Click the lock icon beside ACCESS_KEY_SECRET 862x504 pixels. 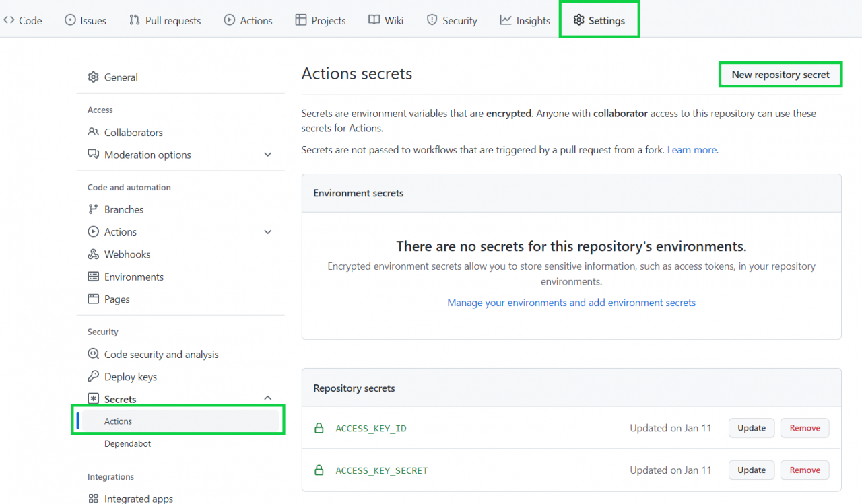pyautogui.click(x=319, y=470)
